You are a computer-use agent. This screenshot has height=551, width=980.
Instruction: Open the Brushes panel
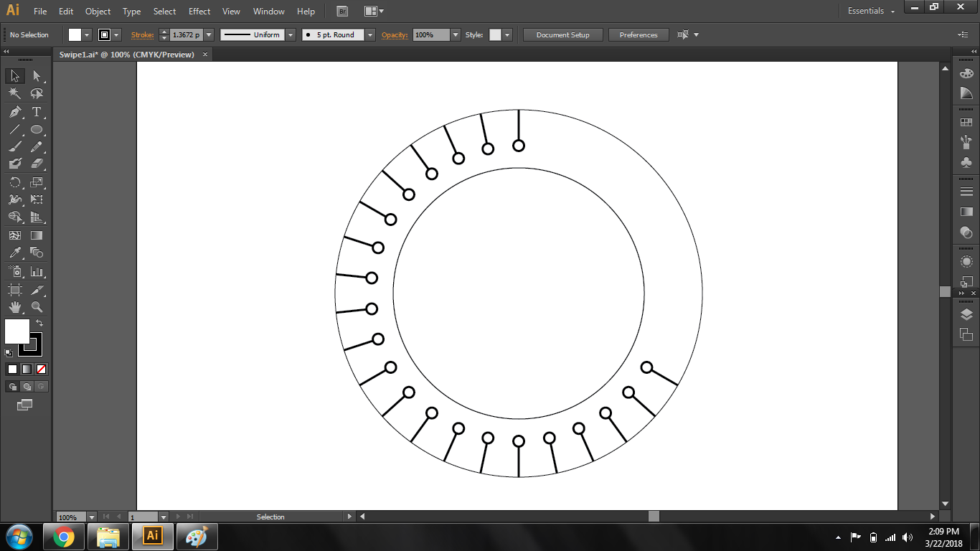(x=966, y=142)
